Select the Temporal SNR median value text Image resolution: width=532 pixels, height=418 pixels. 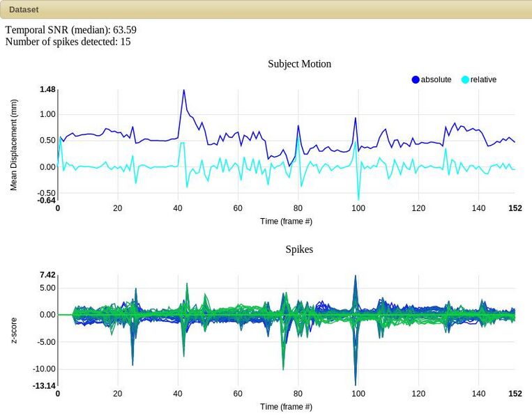pos(71,30)
